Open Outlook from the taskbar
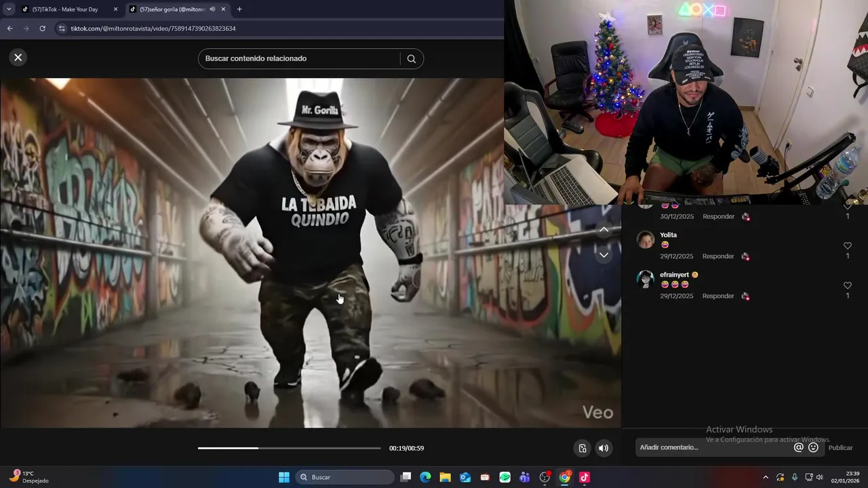Screen dimensions: 868x488 pos(465,477)
